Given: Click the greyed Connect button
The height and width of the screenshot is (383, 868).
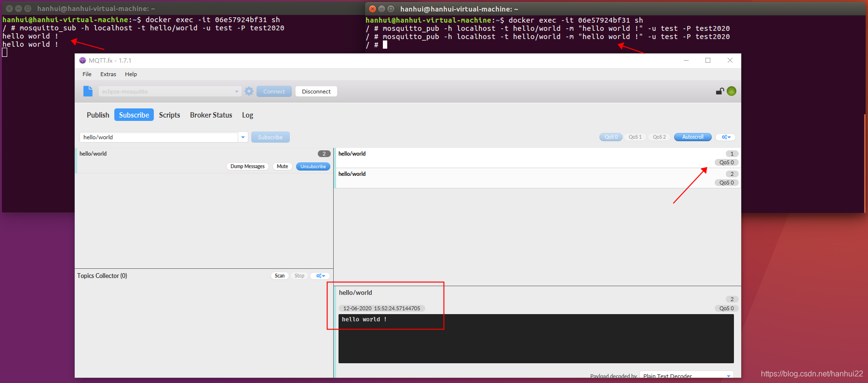Looking at the screenshot, I should coord(274,92).
